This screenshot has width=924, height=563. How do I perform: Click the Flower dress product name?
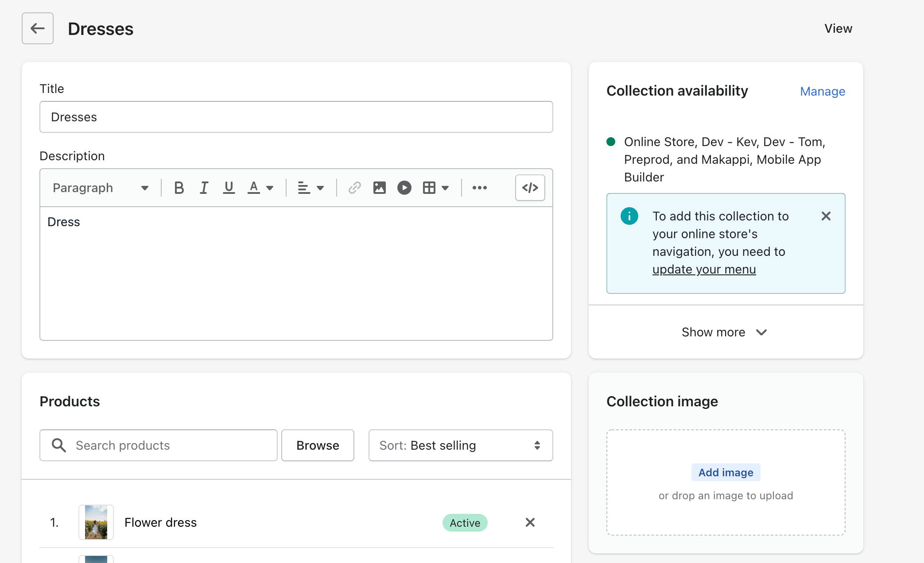pos(160,522)
